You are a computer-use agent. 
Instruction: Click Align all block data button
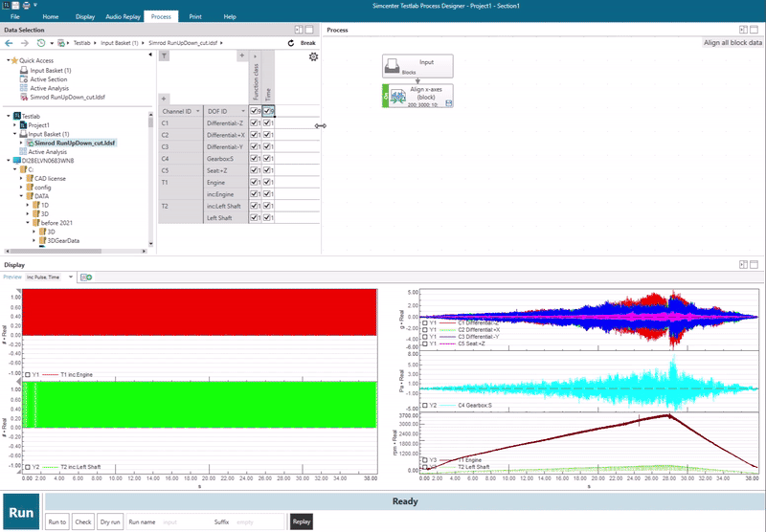732,43
